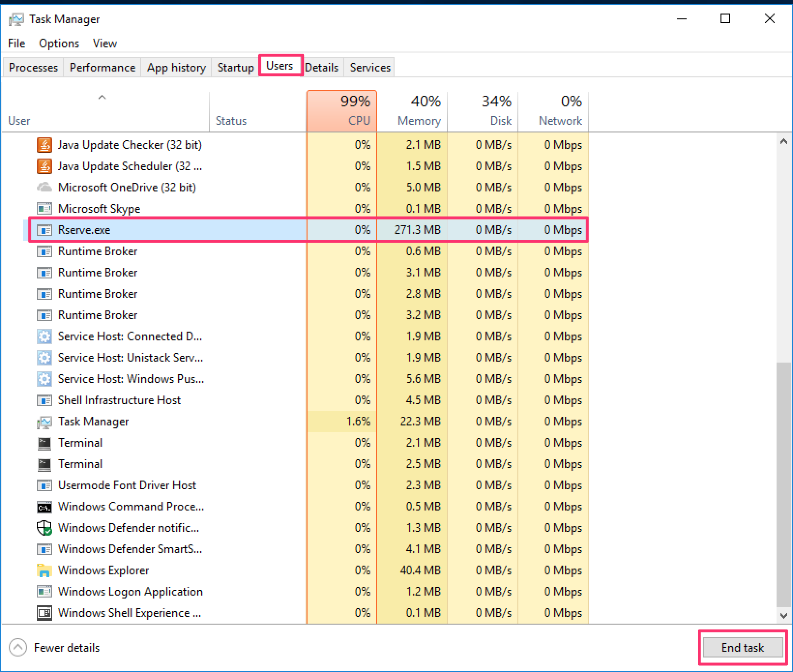Click the 1.6% CPU value

coord(358,422)
